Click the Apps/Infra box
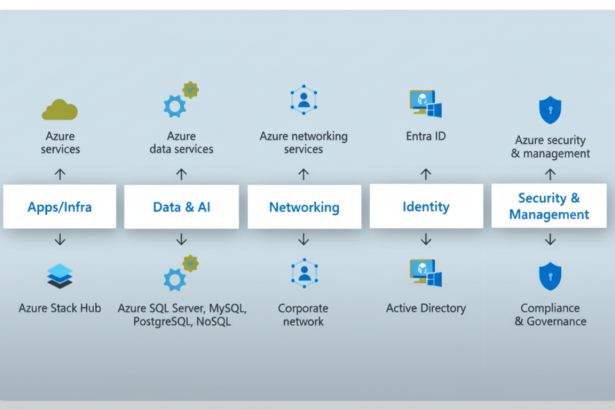 tap(60, 207)
